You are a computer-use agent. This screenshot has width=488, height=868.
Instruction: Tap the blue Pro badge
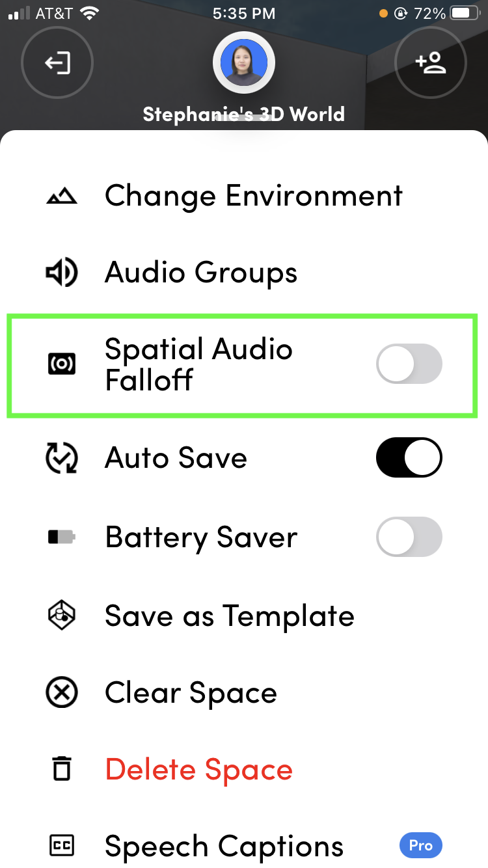tap(420, 846)
